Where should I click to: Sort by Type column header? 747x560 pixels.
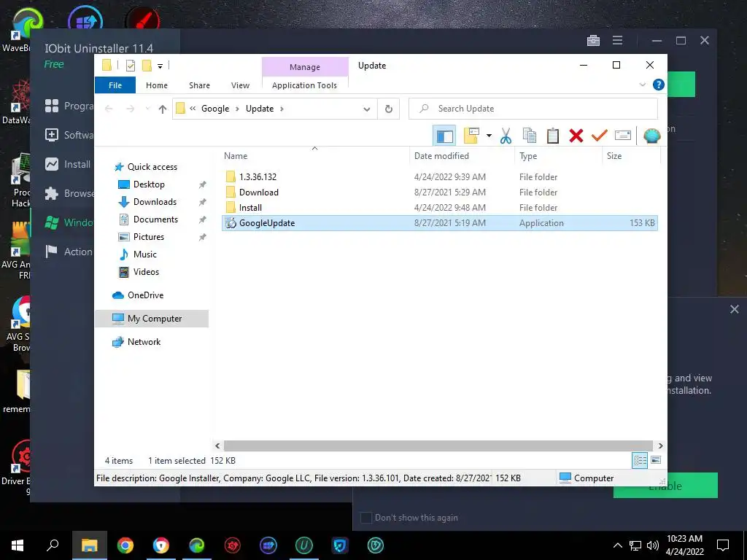tap(558, 156)
